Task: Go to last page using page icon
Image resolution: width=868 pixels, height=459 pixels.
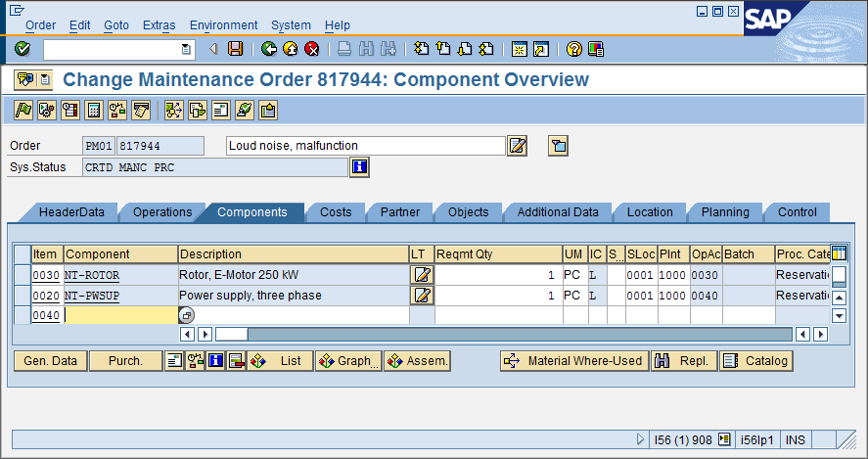Action: (x=486, y=49)
